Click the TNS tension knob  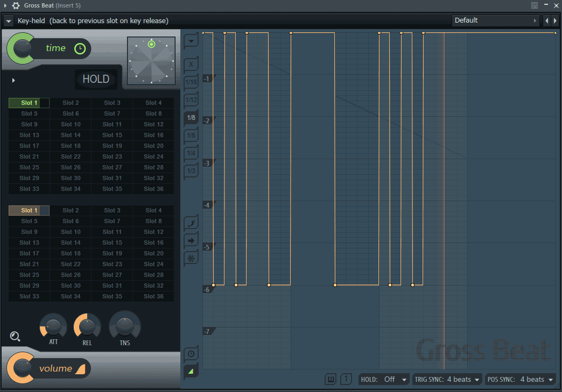(125, 326)
